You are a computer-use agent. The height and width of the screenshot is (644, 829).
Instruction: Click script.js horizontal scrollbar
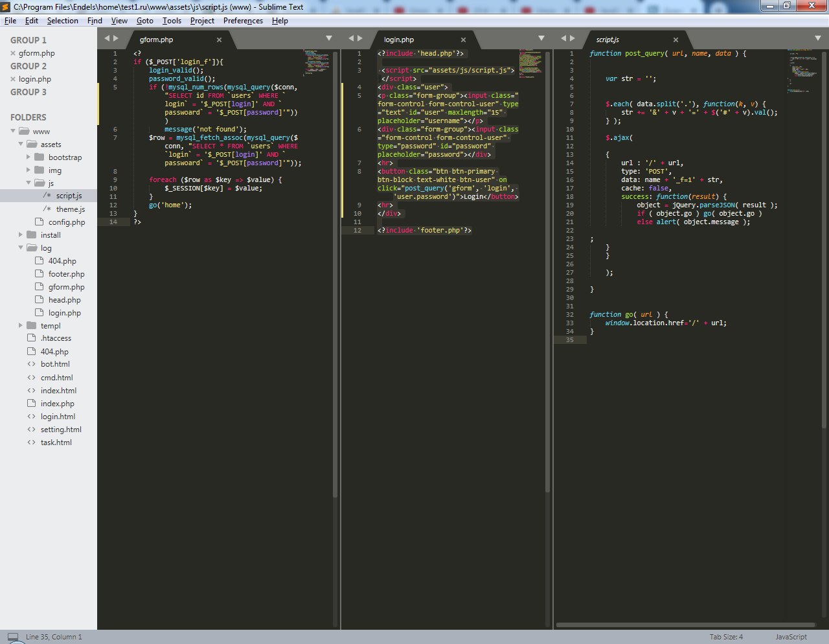(x=685, y=625)
